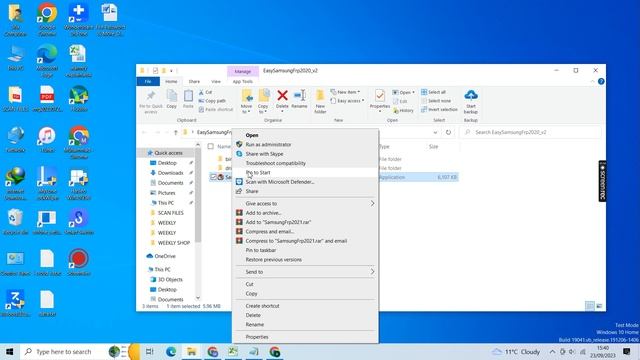This screenshot has height=360, width=640.
Task: Open 3D Objects in navigation pane
Action: tap(170, 280)
